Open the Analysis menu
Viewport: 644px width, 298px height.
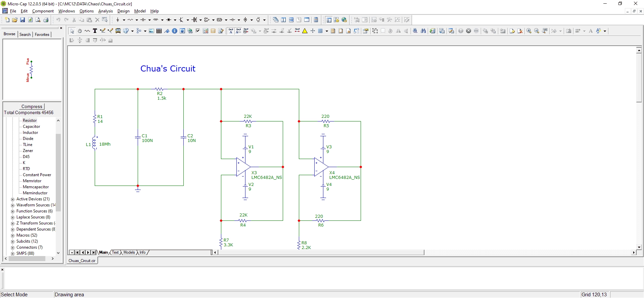(105, 11)
